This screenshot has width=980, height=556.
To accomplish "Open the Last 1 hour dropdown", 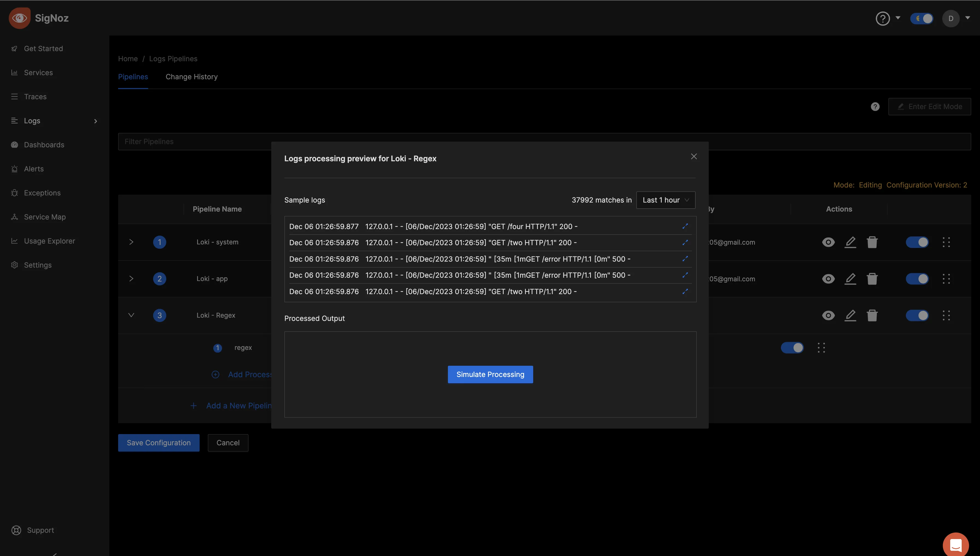I will point(665,200).
